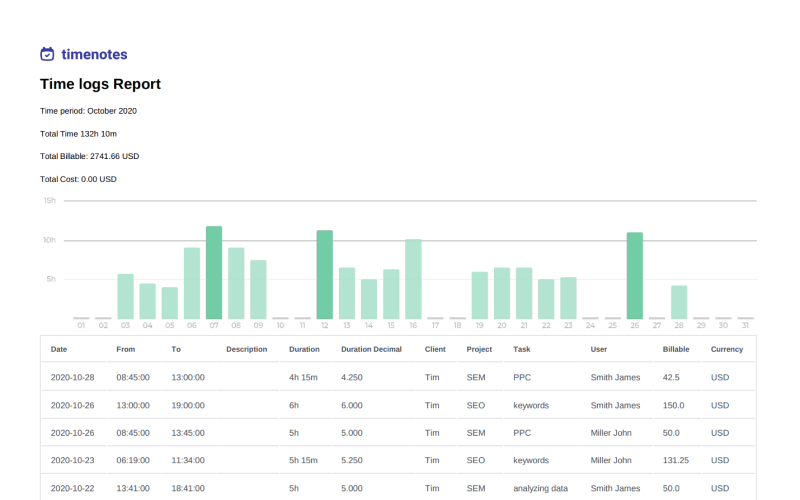Viewport: 800px width, 500px height.
Task: Click the duration decimal cell 5.250
Action: 352,460
